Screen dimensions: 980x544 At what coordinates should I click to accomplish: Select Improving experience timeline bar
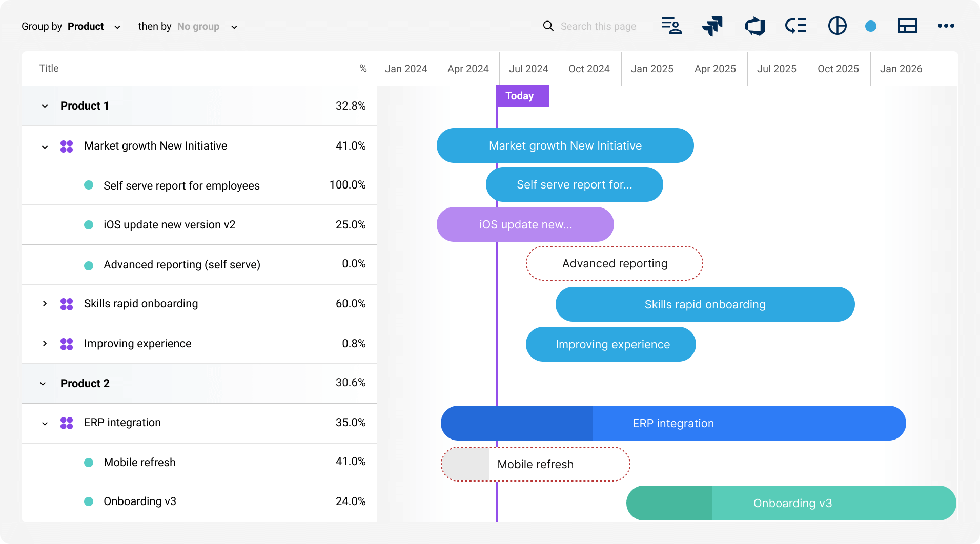point(610,344)
